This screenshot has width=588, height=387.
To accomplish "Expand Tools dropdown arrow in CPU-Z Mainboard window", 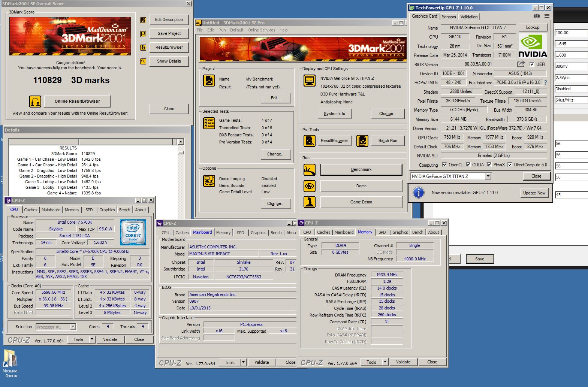I will 243,362.
